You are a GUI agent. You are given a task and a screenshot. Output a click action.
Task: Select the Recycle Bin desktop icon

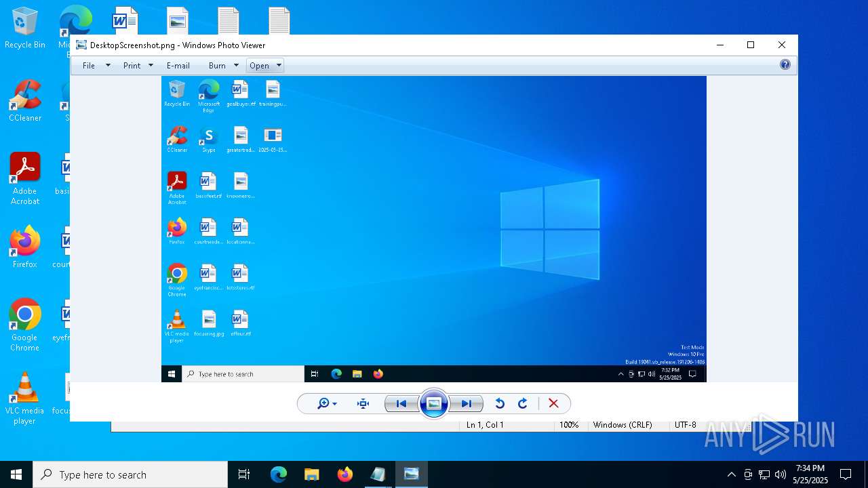pos(25,28)
